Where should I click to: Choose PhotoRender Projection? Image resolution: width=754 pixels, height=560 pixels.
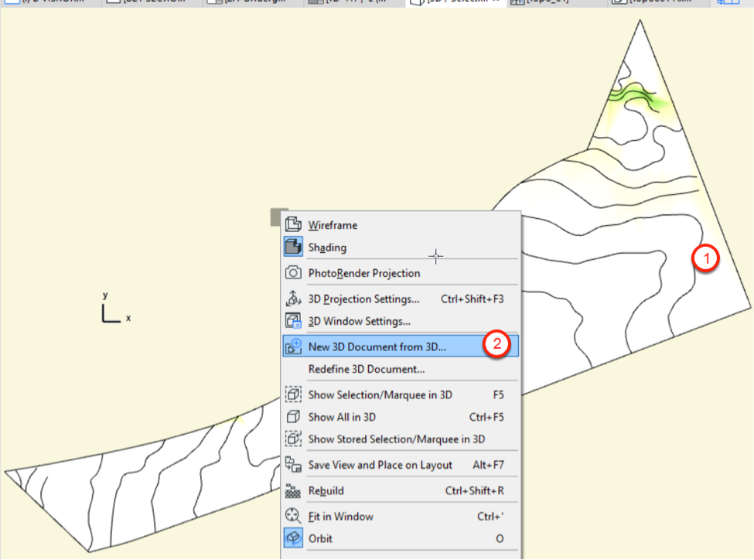(401, 273)
